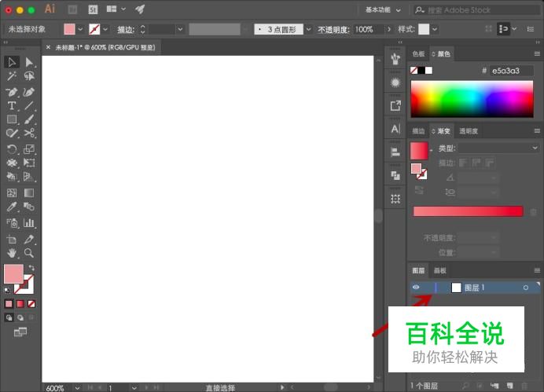Click the 图层 1 target circle

click(526, 288)
